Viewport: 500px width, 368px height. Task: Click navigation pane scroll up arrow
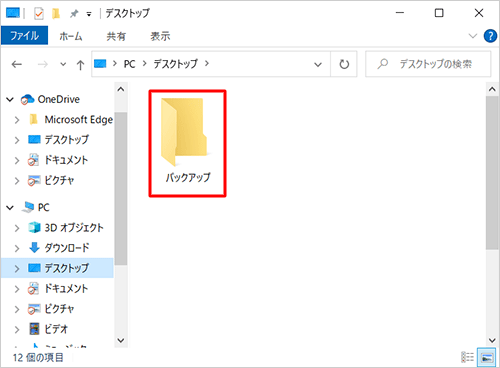pos(121,89)
